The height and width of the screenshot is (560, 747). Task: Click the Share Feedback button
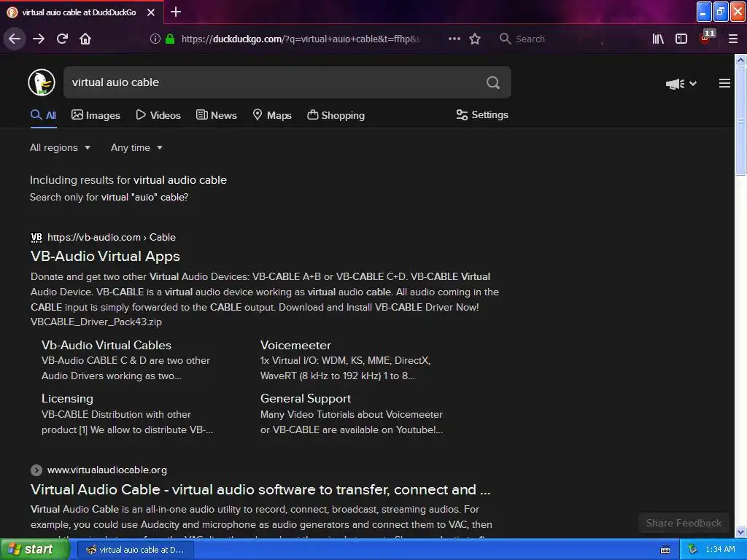click(684, 523)
